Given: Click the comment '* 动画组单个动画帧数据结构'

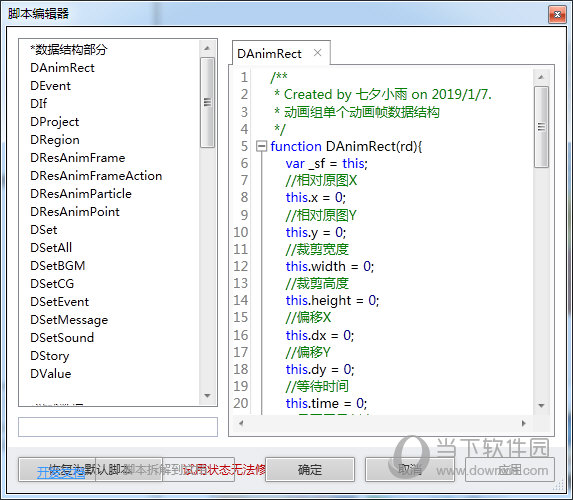Looking at the screenshot, I should click(x=357, y=112).
